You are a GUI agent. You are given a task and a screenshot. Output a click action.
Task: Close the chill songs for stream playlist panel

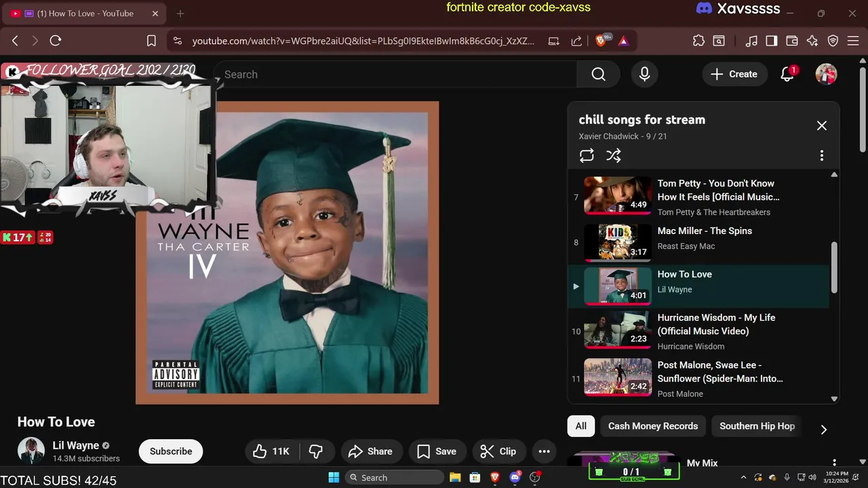click(x=821, y=125)
